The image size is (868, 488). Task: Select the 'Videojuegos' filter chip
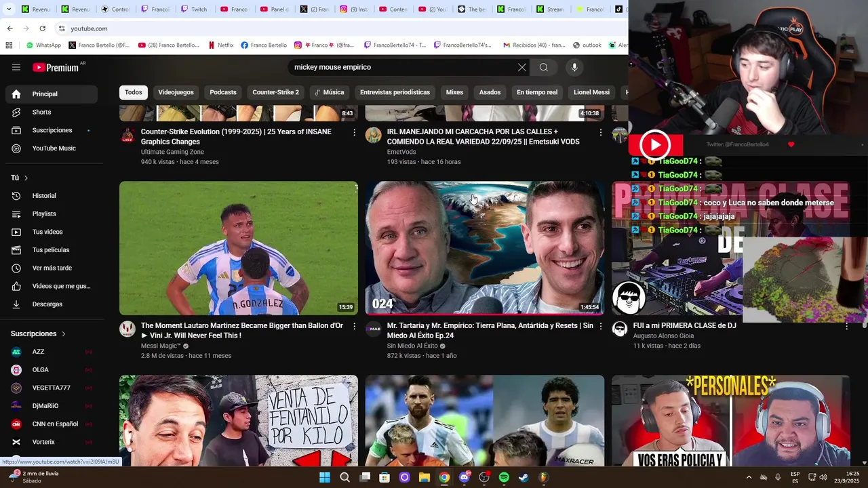pos(176,92)
